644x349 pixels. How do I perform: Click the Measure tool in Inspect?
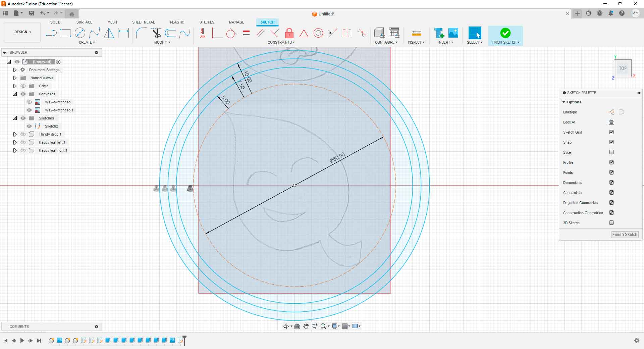[416, 33]
